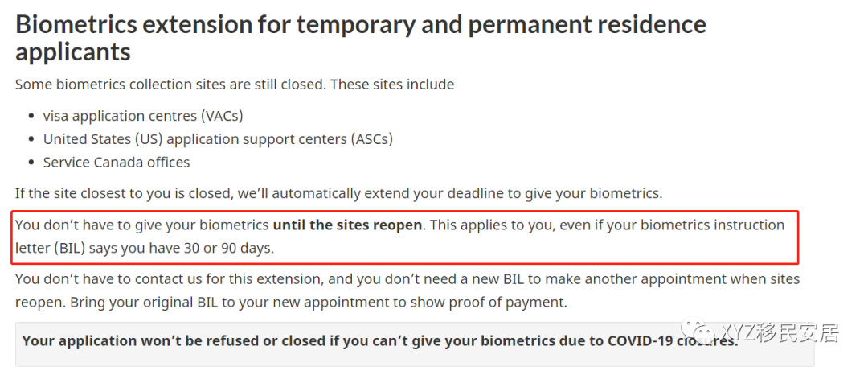Click 'Some biometrics collection sites are still closed' sentence
Screen dimensions: 868x371
170,85
